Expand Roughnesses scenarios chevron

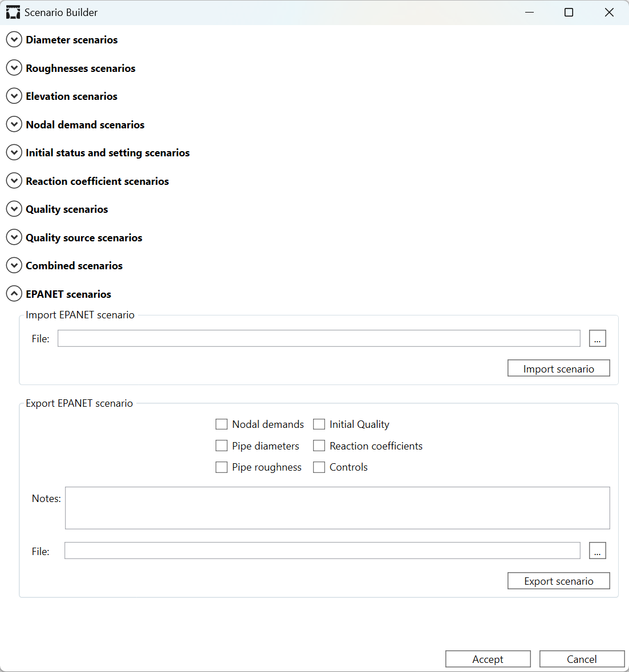(14, 68)
